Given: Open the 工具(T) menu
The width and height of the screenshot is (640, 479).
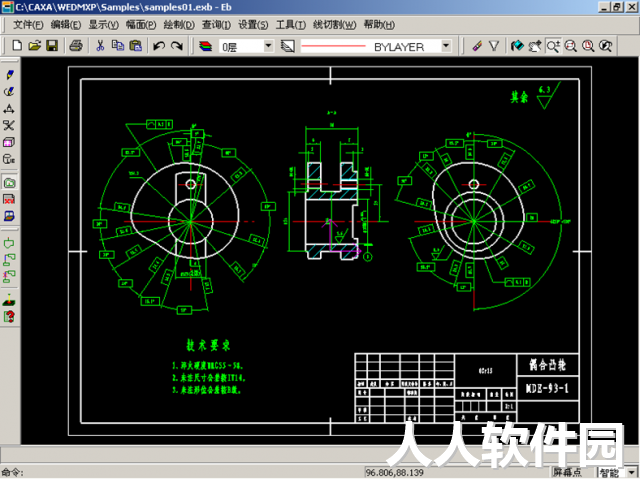Looking at the screenshot, I should coord(291,25).
